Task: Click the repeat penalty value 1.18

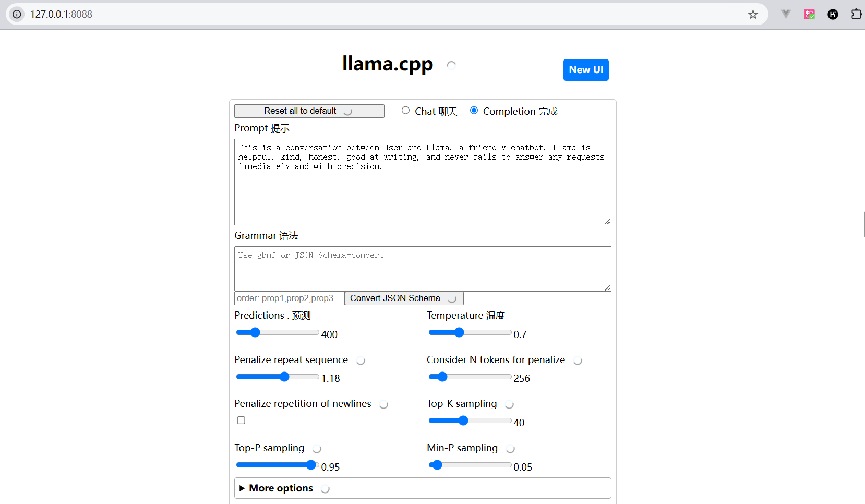Action: [x=330, y=378]
